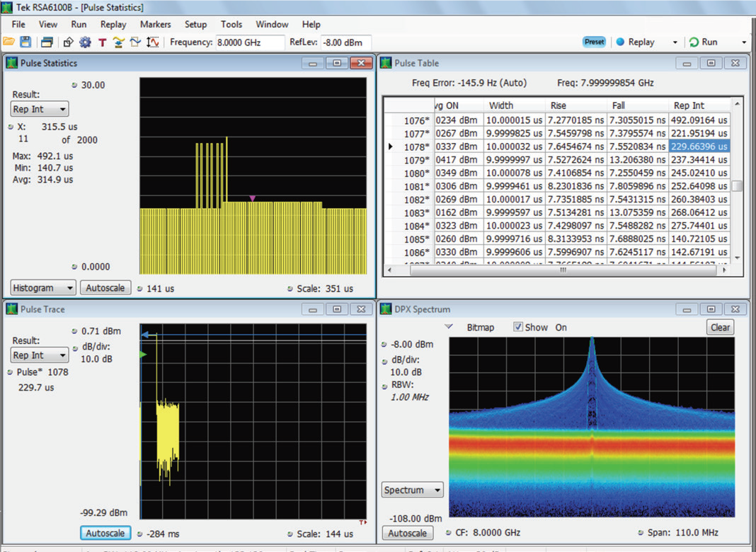The image size is (756, 552).
Task: Click the Preset button in toolbar
Action: pyautogui.click(x=594, y=42)
